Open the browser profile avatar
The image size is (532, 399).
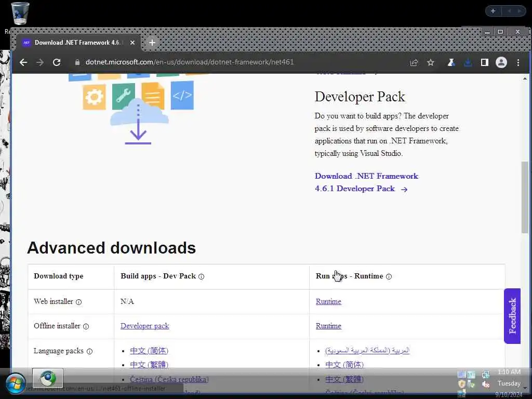(x=501, y=62)
